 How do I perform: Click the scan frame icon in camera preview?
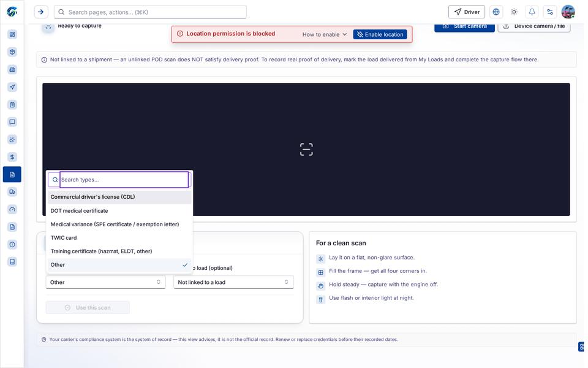pyautogui.click(x=306, y=150)
